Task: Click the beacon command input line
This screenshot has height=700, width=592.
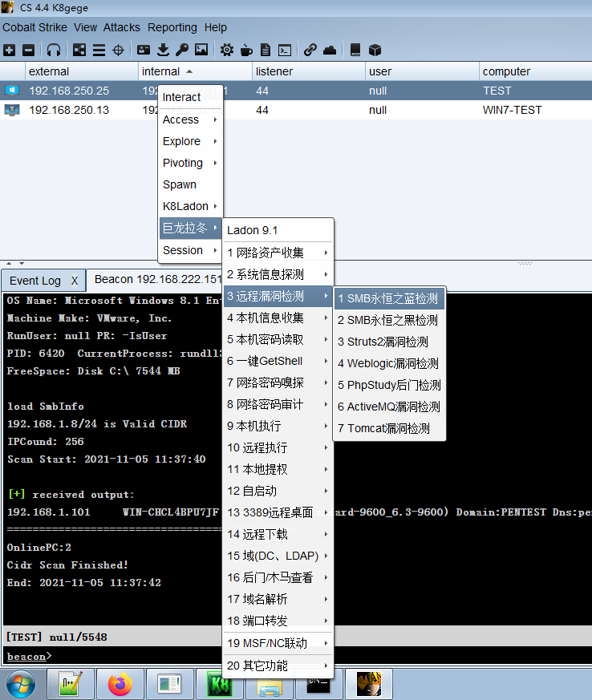Action: pyautogui.click(x=296, y=656)
